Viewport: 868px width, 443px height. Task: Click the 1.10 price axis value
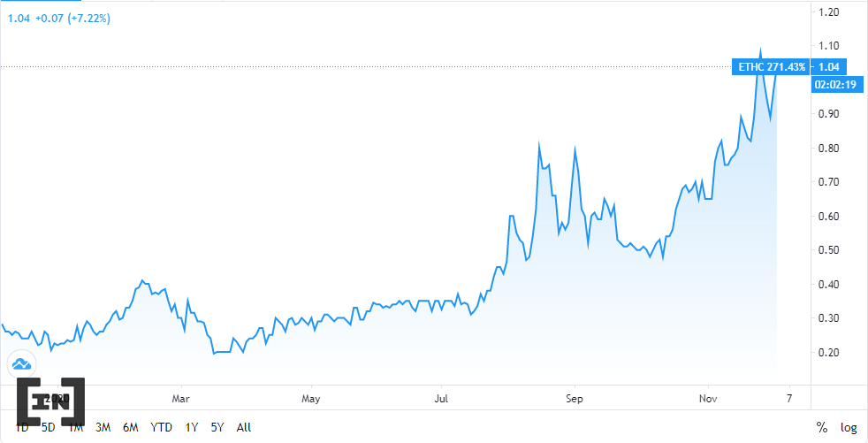point(829,45)
